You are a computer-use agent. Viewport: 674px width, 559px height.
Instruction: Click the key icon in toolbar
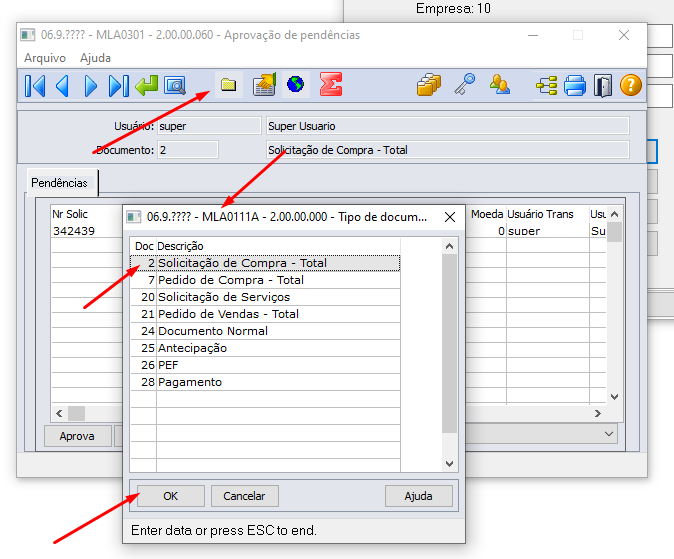click(x=465, y=84)
